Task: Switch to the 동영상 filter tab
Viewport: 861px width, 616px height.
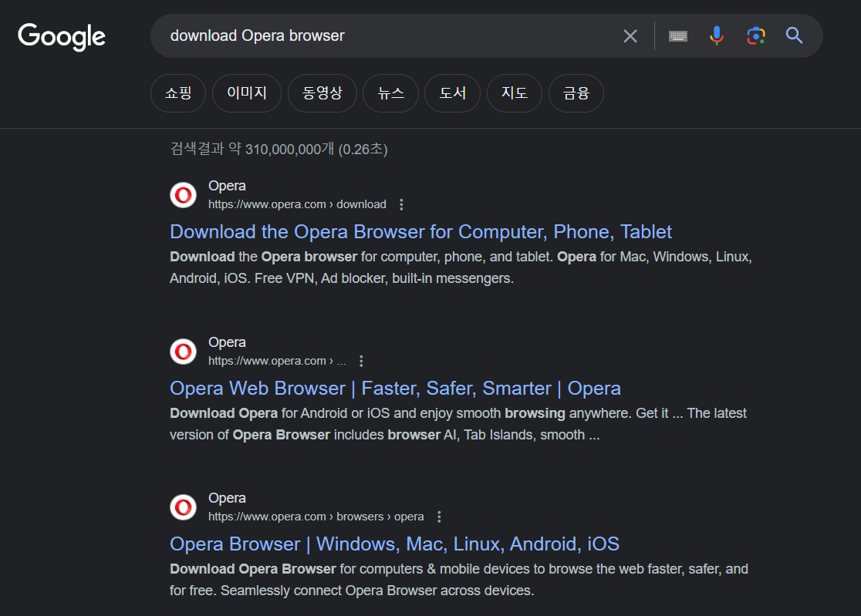Action: tap(322, 93)
